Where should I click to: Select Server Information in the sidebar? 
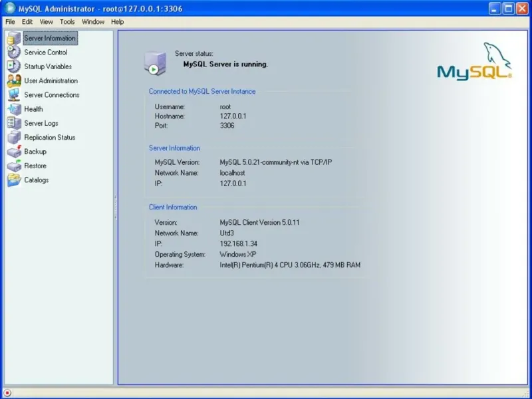tap(50, 38)
